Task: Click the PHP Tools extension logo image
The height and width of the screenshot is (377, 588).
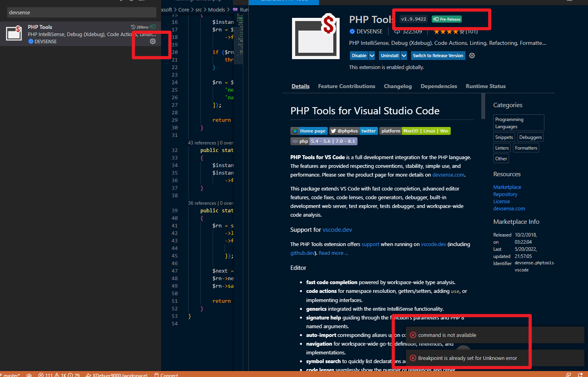Action: pyautogui.click(x=315, y=37)
